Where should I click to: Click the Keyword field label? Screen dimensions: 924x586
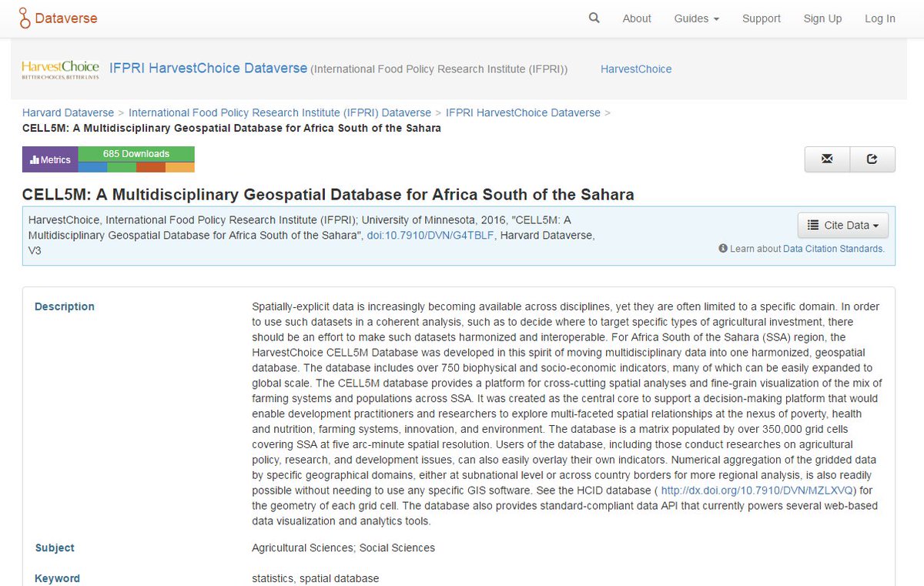(57, 578)
